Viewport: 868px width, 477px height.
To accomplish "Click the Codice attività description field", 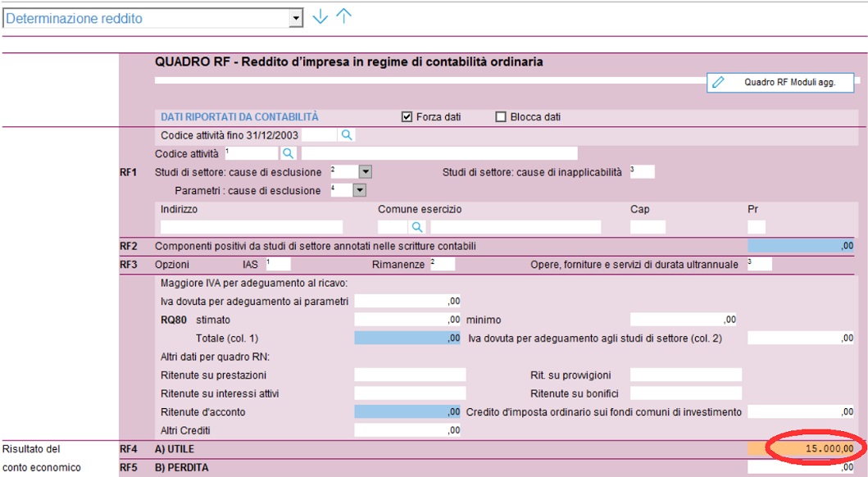I will tap(439, 153).
